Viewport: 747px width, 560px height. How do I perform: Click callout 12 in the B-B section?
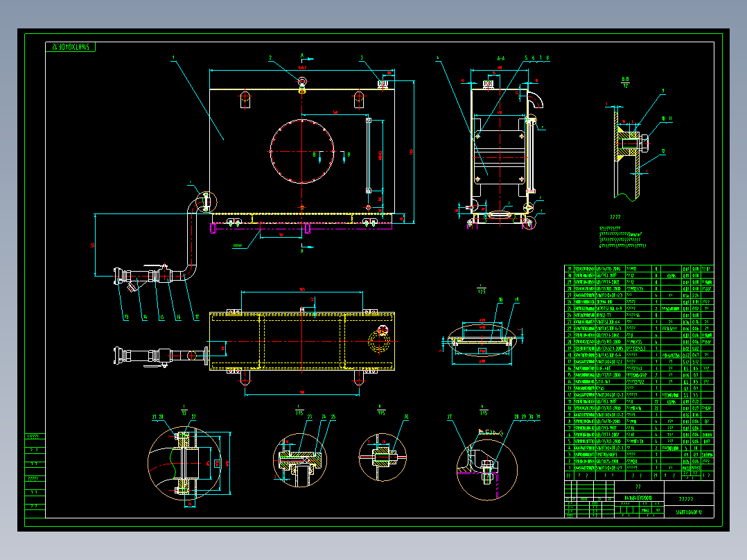click(x=663, y=152)
